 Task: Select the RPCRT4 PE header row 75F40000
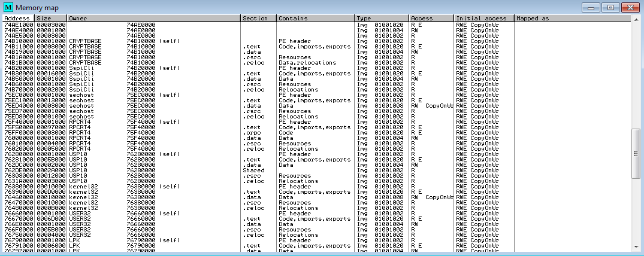click(317, 122)
